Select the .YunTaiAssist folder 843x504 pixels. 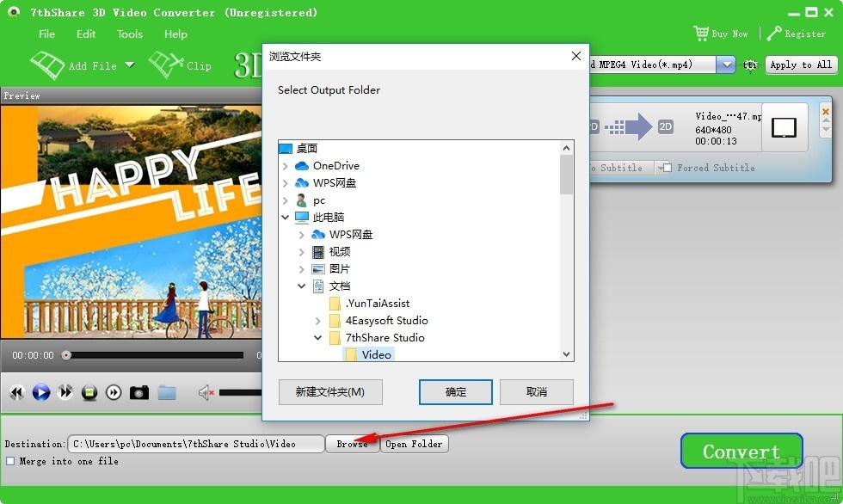[378, 303]
